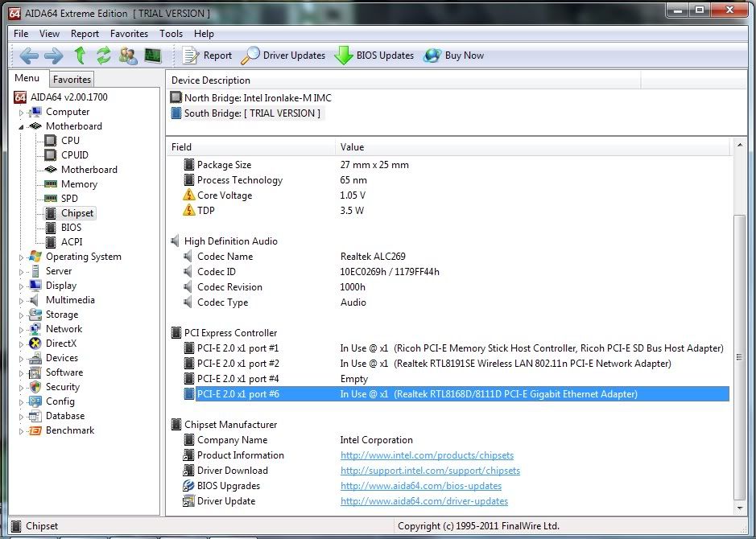
Task: Select the CPU item in the tree
Action: [70, 141]
